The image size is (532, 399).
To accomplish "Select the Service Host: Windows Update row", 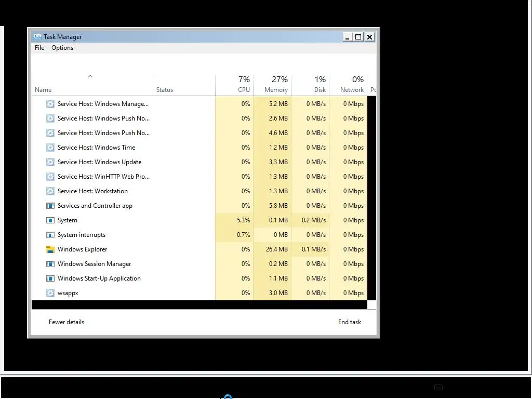I will pos(199,162).
